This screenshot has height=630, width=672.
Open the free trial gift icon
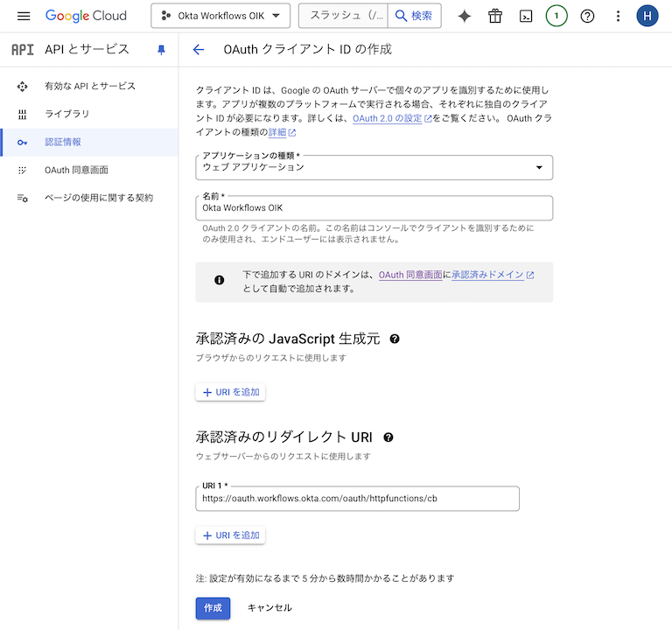(x=495, y=16)
